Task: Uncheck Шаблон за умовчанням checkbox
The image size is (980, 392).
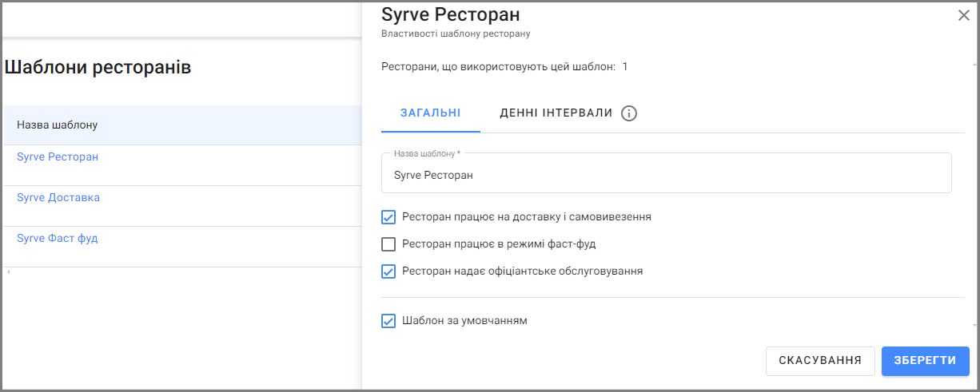Action: pyautogui.click(x=388, y=321)
